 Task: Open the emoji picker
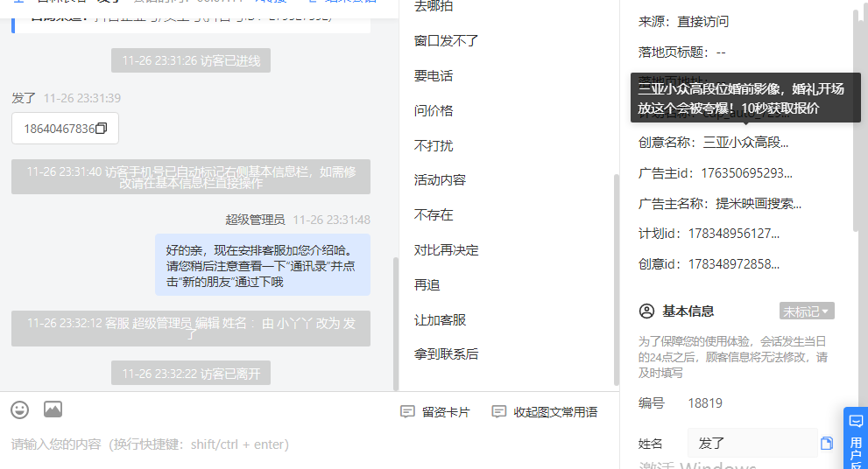(20, 409)
